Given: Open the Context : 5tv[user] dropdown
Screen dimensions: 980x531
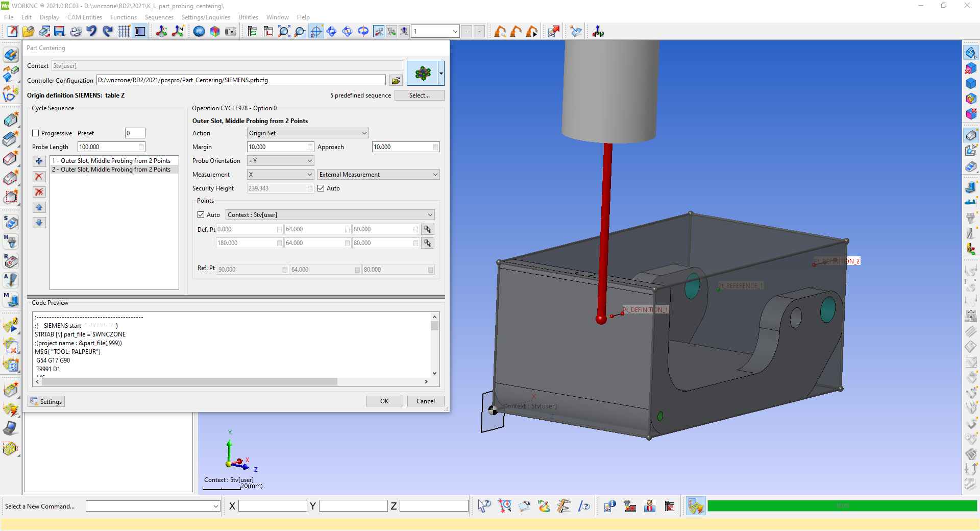Looking at the screenshot, I should pos(330,215).
